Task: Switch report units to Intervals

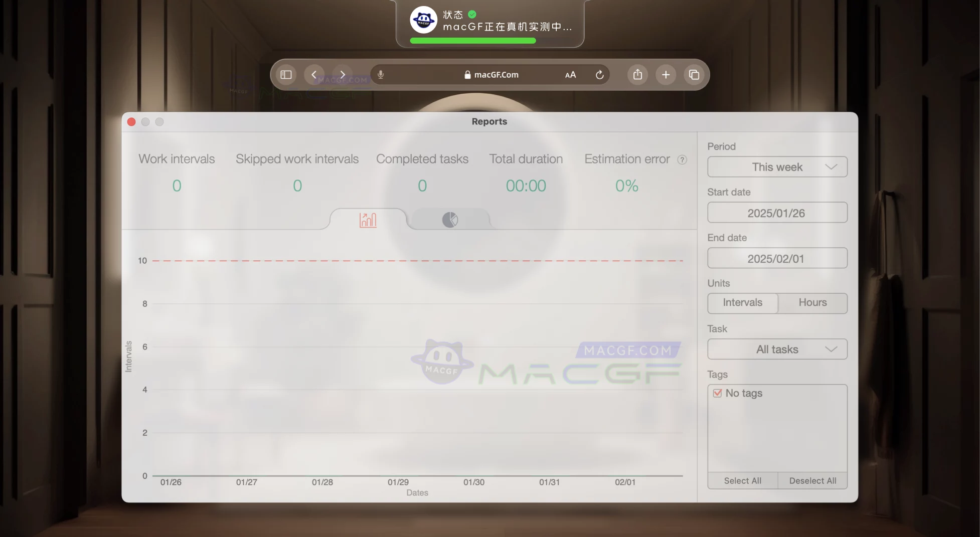Action: point(742,303)
